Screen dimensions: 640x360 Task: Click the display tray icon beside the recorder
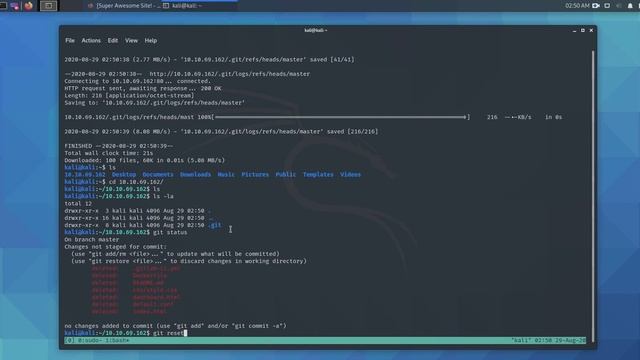pos(607,6)
